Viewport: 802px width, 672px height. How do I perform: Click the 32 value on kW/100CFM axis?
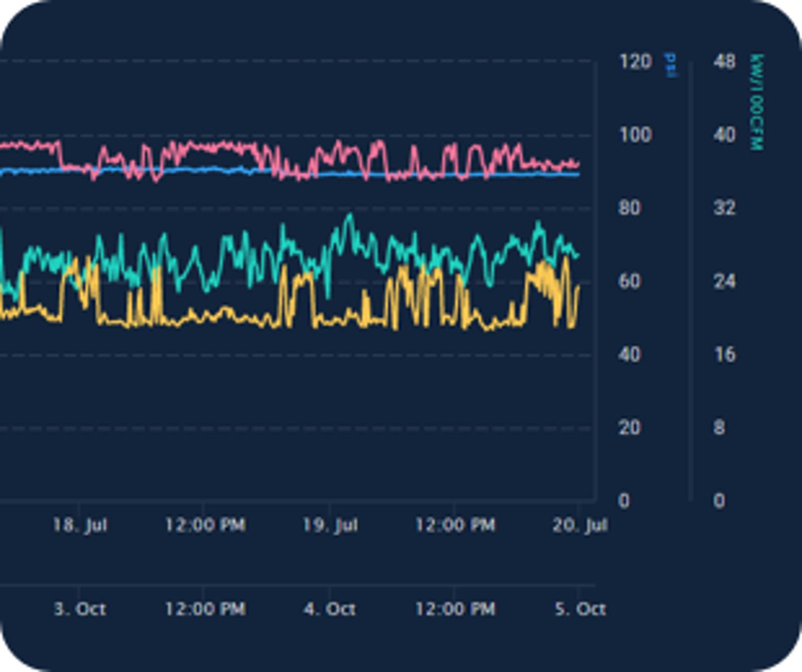pos(724,207)
